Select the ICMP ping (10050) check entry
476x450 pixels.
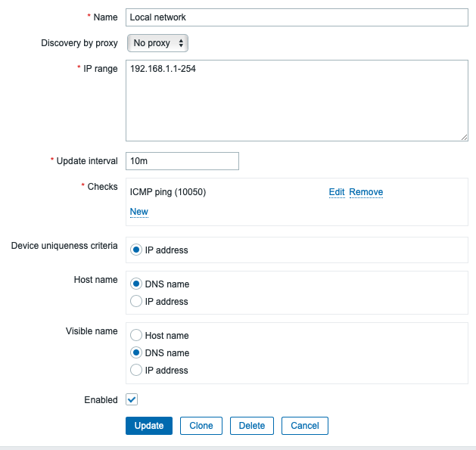pos(168,192)
